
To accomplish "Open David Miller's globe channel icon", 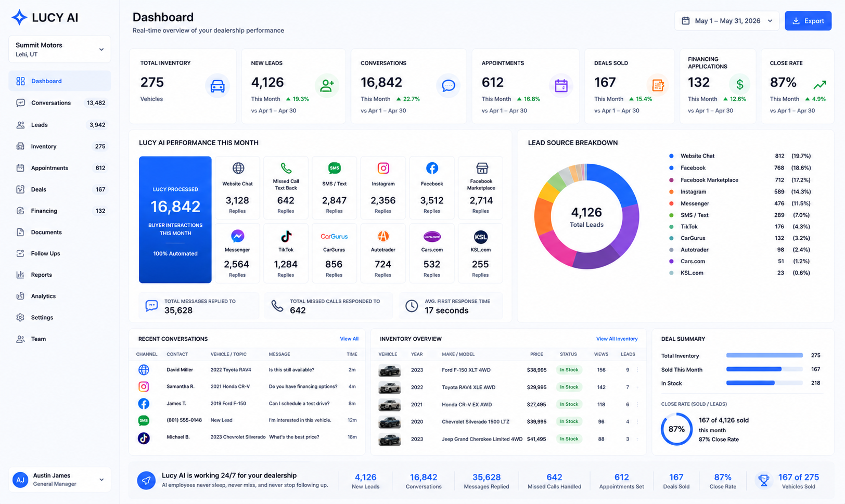I will pos(144,370).
